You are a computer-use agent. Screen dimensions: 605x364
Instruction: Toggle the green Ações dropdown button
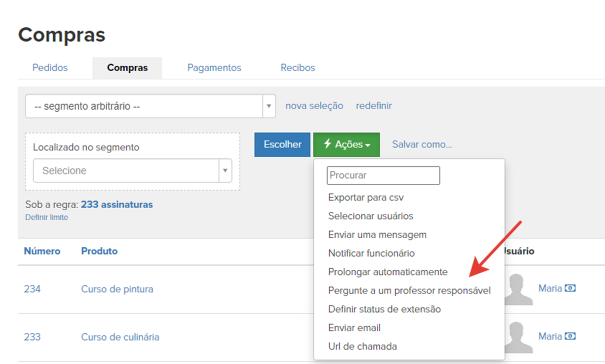(346, 144)
